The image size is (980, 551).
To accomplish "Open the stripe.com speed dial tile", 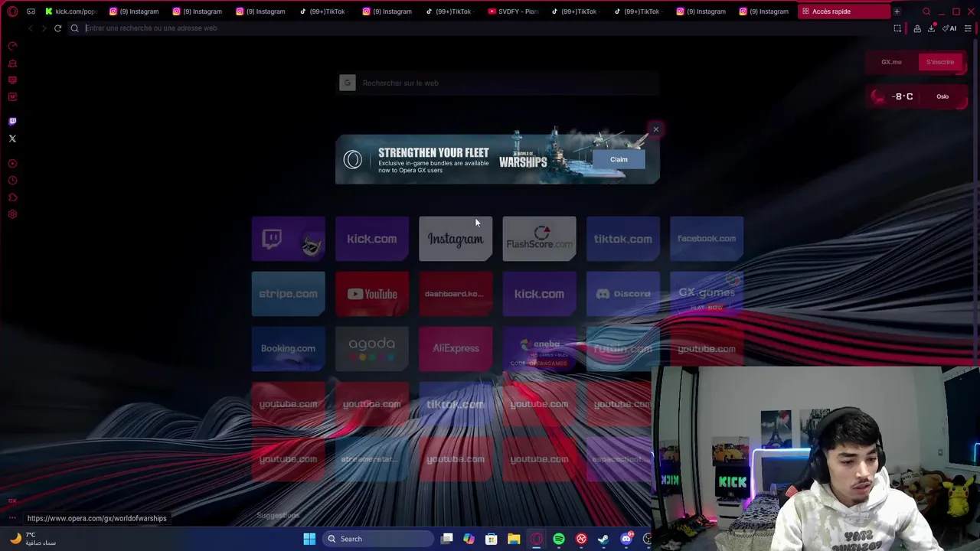I will pos(288,294).
